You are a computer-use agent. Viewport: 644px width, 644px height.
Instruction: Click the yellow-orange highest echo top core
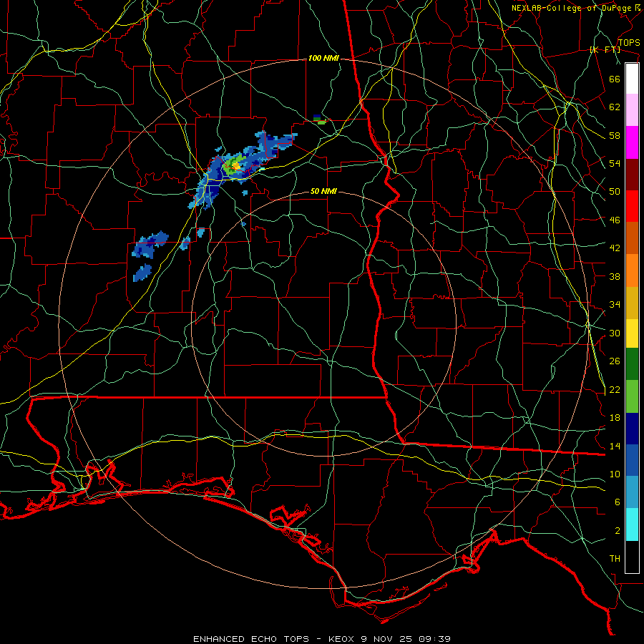(235, 166)
